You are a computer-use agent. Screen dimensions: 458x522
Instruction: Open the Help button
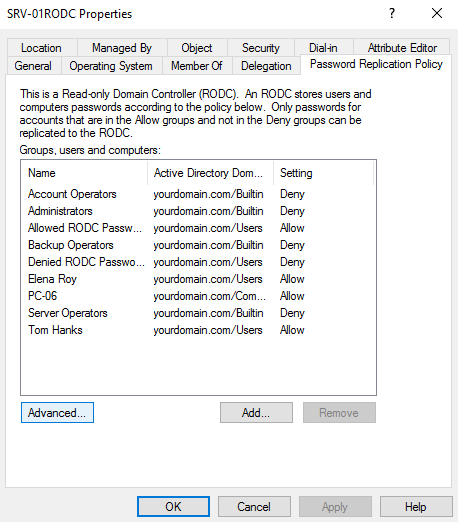(x=416, y=507)
